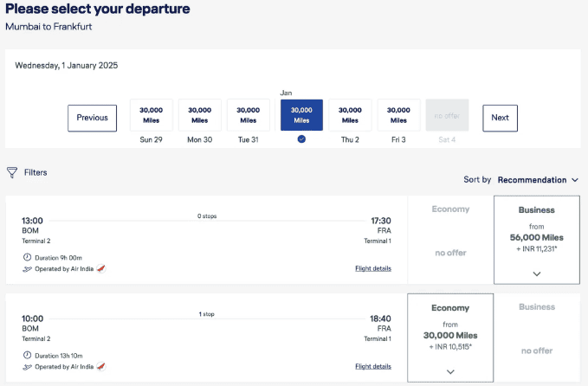Open Flight details for the 13:00 flight
Image resolution: width=588 pixels, height=386 pixels.
372,268
